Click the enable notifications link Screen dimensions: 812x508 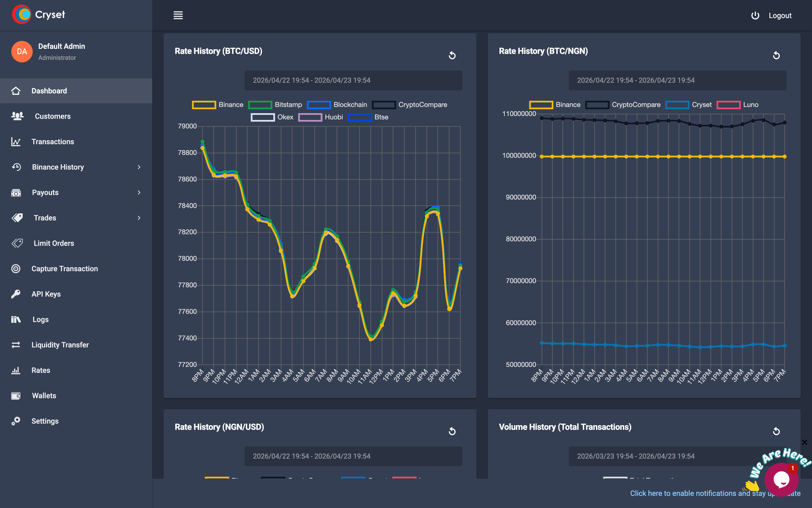715,493
